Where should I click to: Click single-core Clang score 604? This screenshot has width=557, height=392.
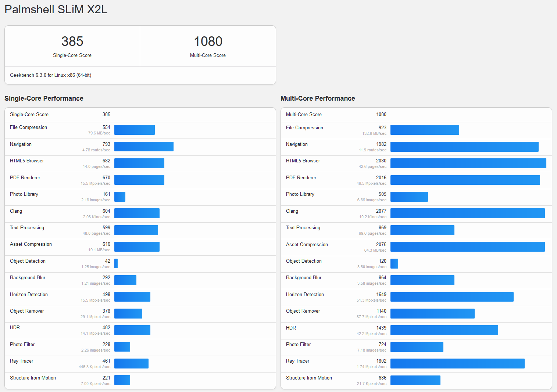(106, 211)
